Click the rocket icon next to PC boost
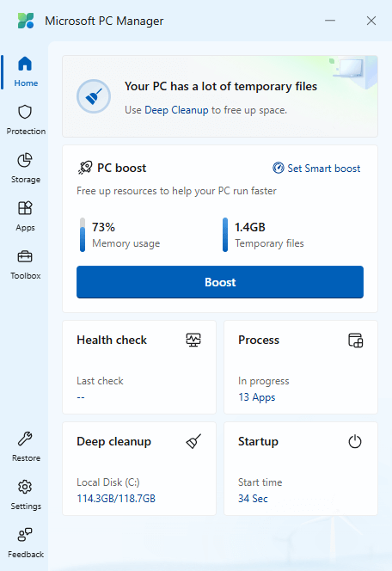392x571 pixels. [x=85, y=168]
